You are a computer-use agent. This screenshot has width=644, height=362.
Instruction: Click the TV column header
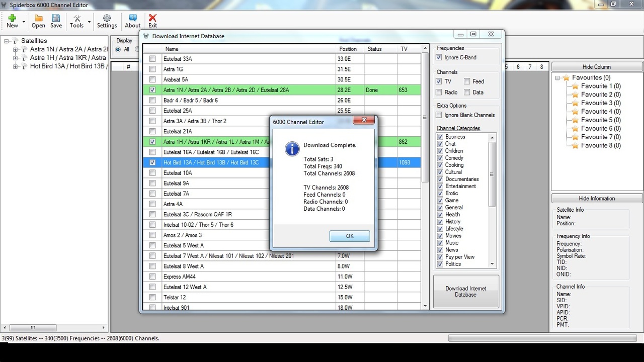tap(409, 49)
